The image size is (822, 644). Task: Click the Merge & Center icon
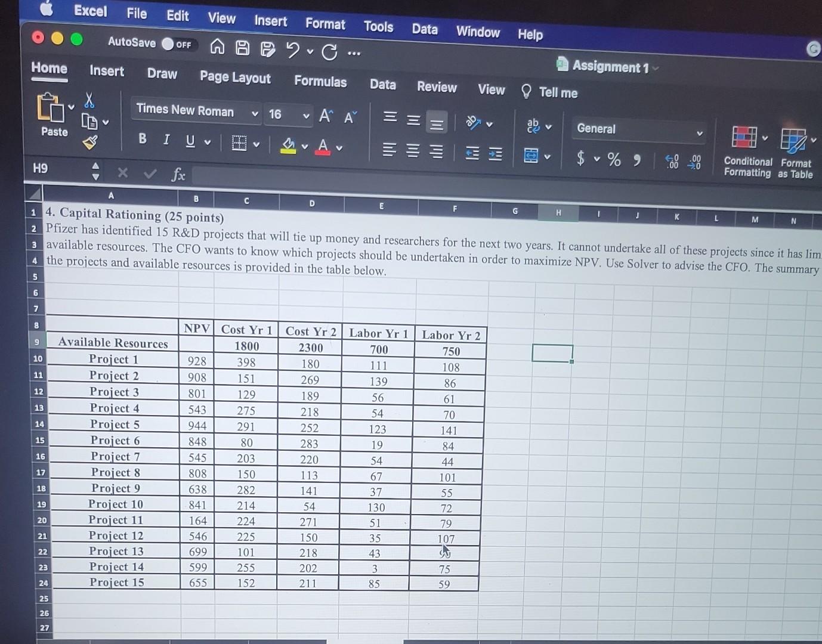pos(531,156)
